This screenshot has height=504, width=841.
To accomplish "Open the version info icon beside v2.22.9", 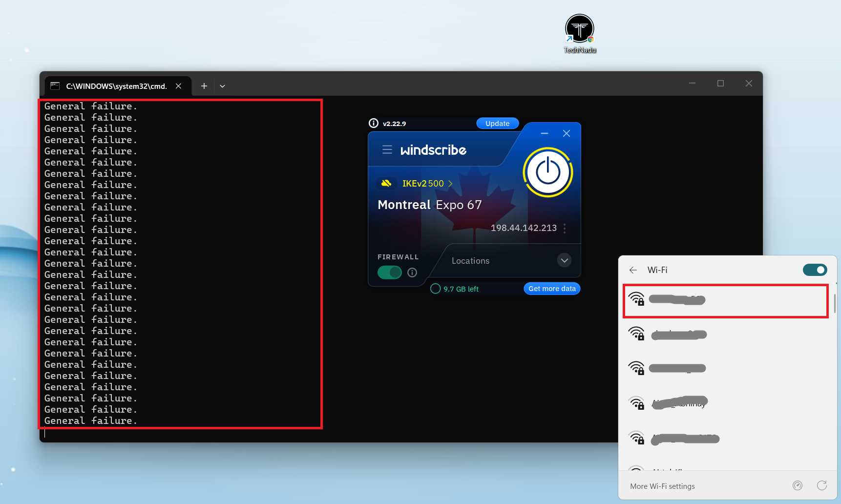I will [x=374, y=123].
